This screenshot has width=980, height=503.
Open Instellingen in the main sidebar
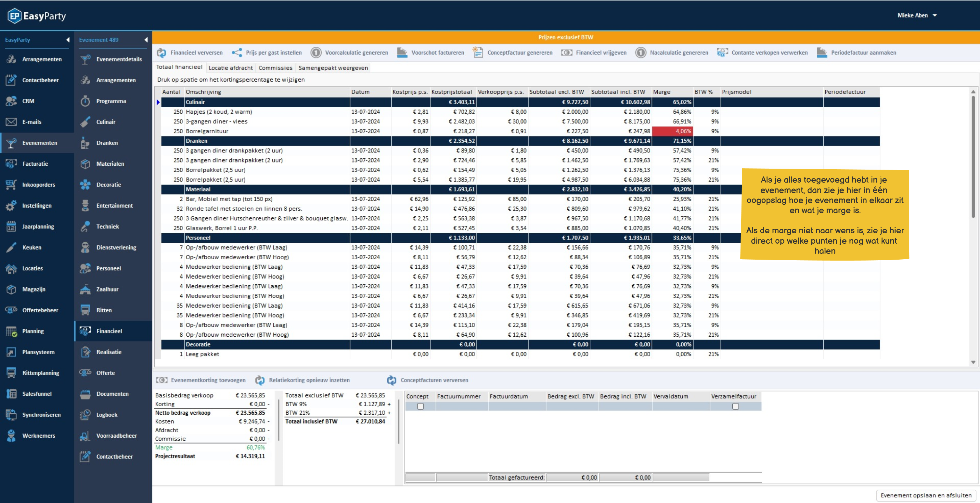pyautogui.click(x=37, y=205)
